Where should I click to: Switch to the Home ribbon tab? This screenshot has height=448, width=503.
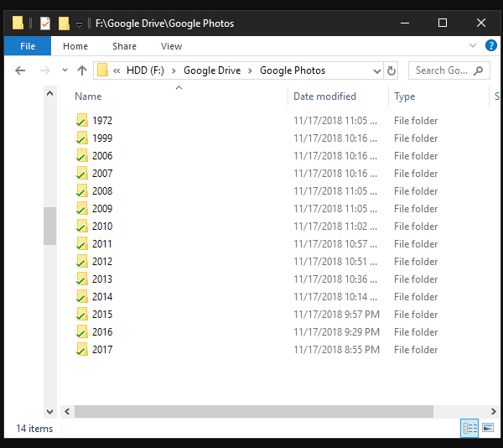coord(75,46)
